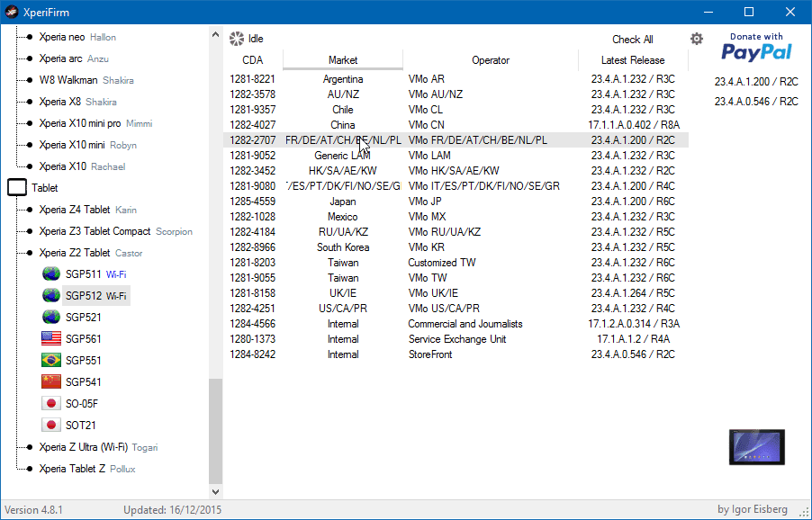Select the China VMo CN row
Image resolution: width=812 pixels, height=520 pixels.
456,125
